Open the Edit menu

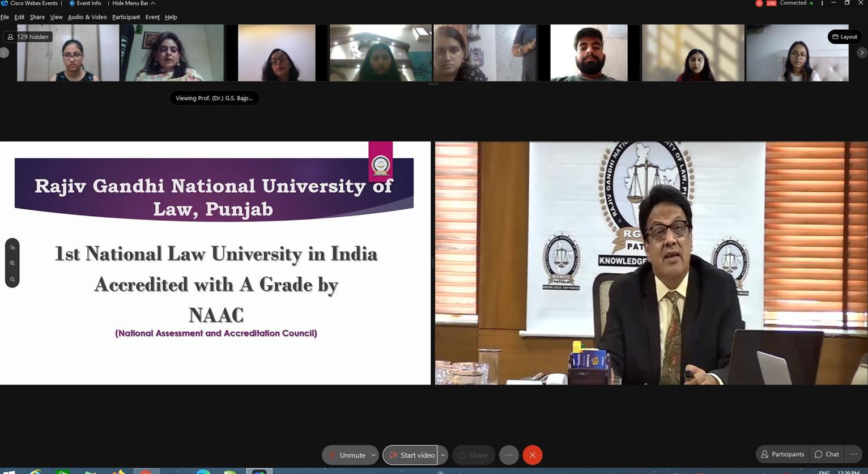point(19,17)
